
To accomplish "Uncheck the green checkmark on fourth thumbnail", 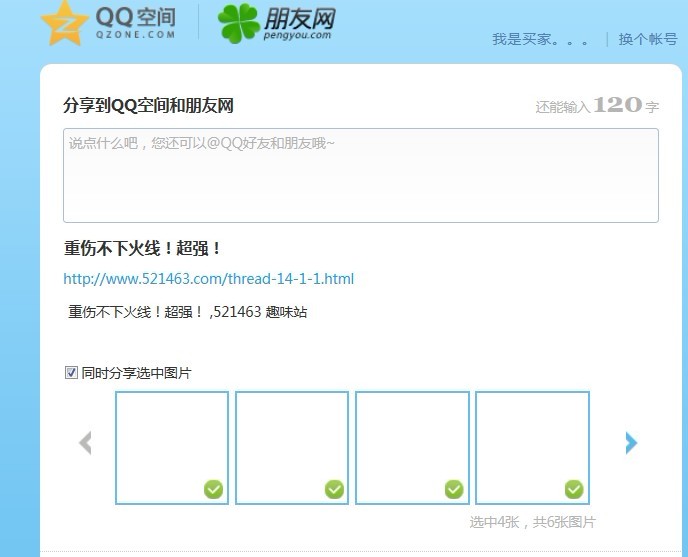I will pyautogui.click(x=574, y=489).
